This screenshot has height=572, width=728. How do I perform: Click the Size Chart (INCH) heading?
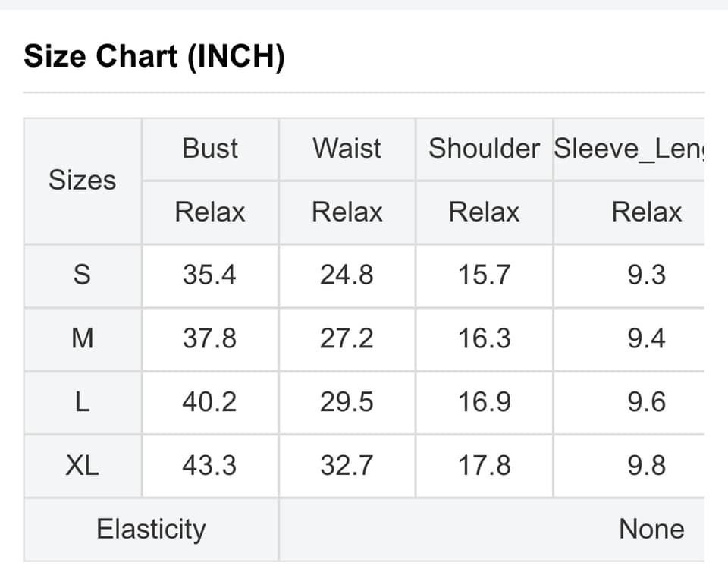154,57
